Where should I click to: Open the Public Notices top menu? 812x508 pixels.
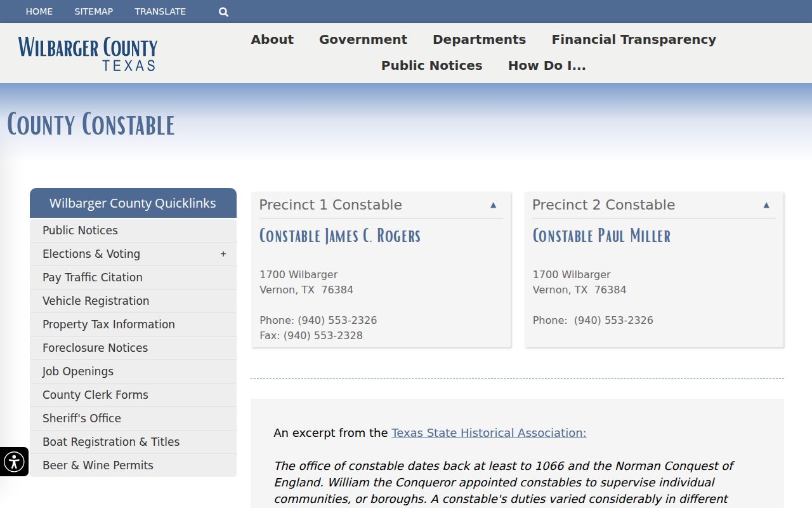point(431,65)
